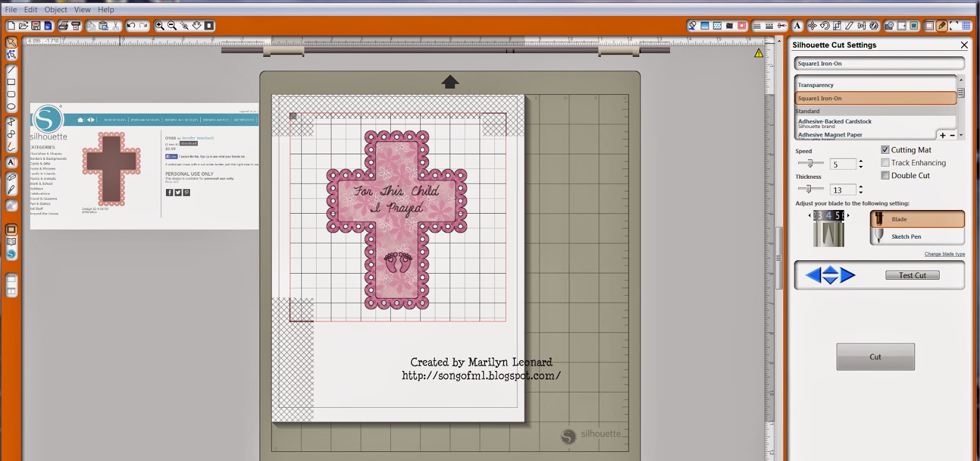Image resolution: width=980 pixels, height=461 pixels.
Task: Open the Silhouette Online Store
Action: click(x=11, y=254)
